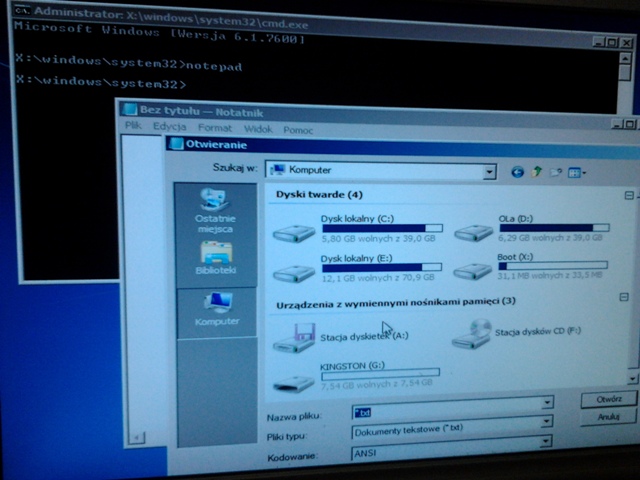The image size is (640, 480).
Task: Open the Edycja menu in Notatnik
Action: (169, 127)
